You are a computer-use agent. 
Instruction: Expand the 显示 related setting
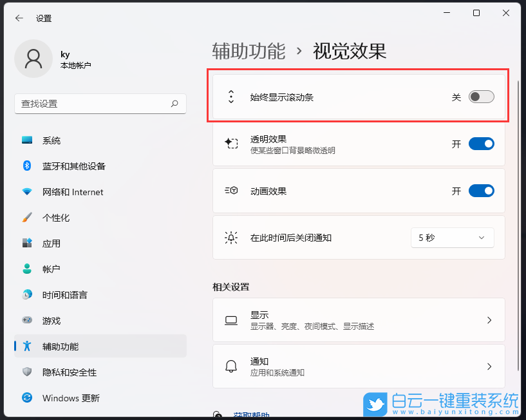358,320
